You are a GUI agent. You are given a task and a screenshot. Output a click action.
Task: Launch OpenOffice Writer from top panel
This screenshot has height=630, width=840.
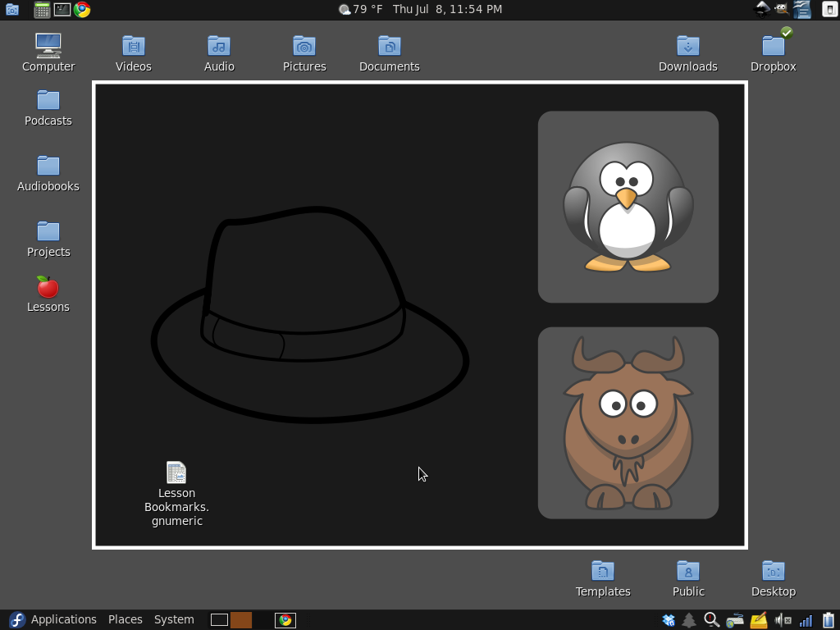coord(802,10)
